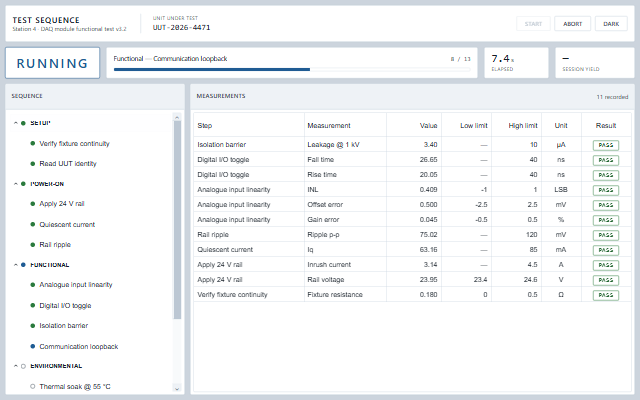
Task: Click the Unit column header
Action: (561, 126)
